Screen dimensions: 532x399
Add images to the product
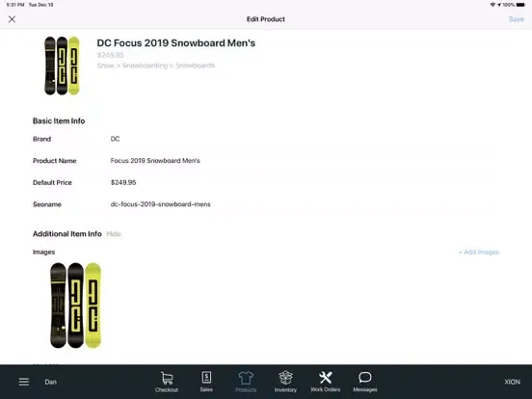pyautogui.click(x=479, y=253)
